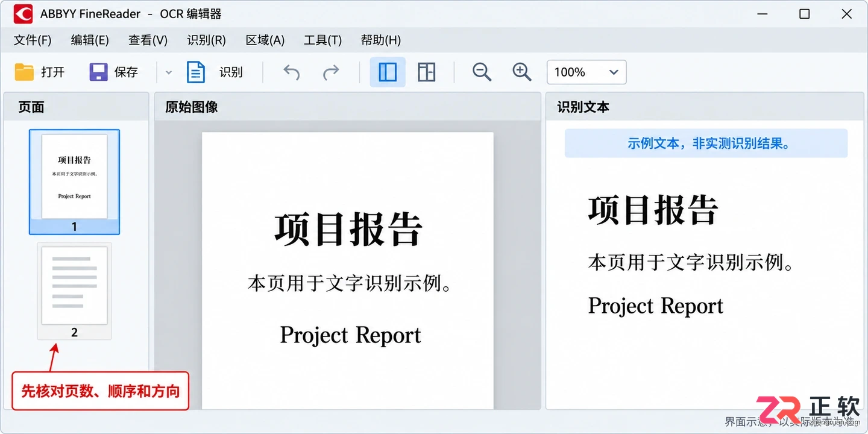Click the 页面 panel header
This screenshot has height=434, width=868.
click(x=76, y=107)
